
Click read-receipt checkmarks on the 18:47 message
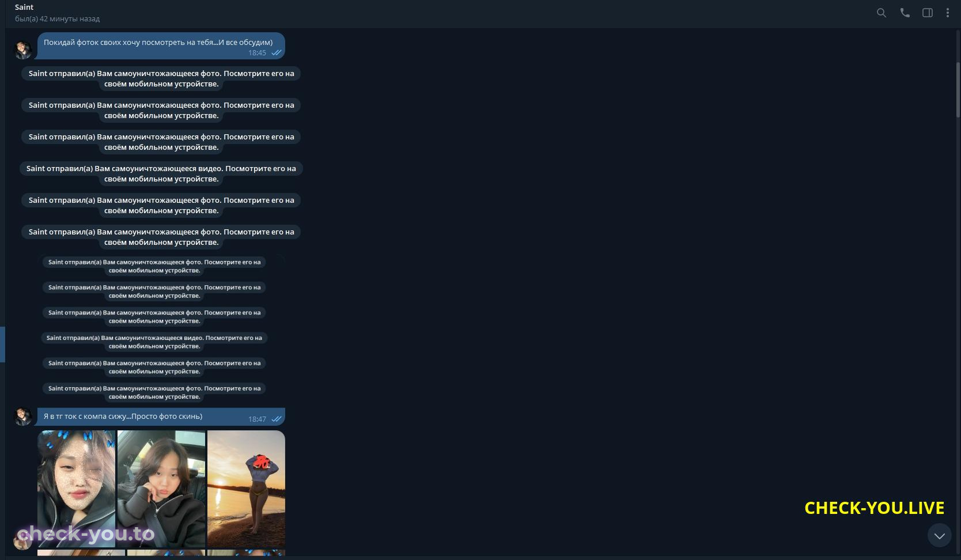click(x=277, y=419)
